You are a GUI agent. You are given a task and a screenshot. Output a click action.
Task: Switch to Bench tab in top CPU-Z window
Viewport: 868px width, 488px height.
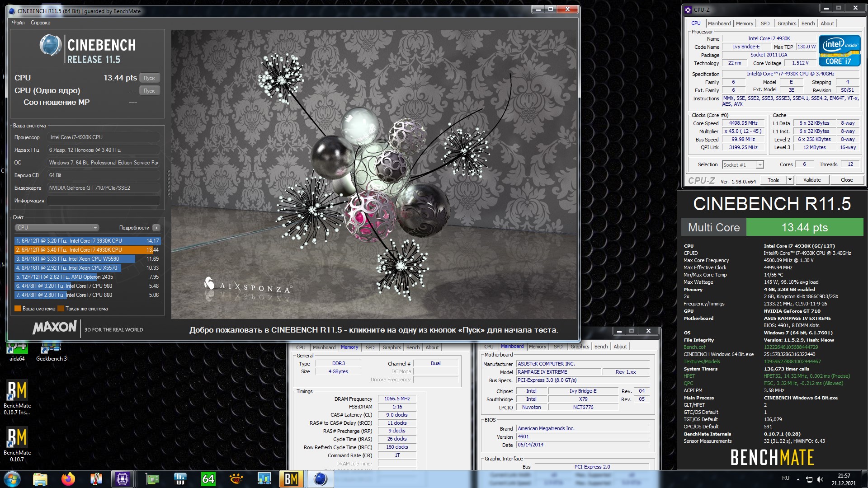[x=808, y=23]
